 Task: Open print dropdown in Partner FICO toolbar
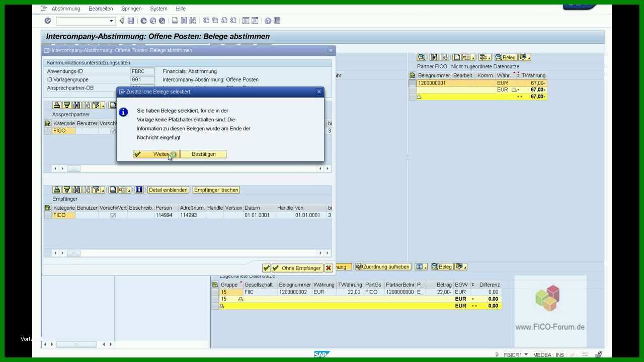pyautogui.click(x=457, y=57)
